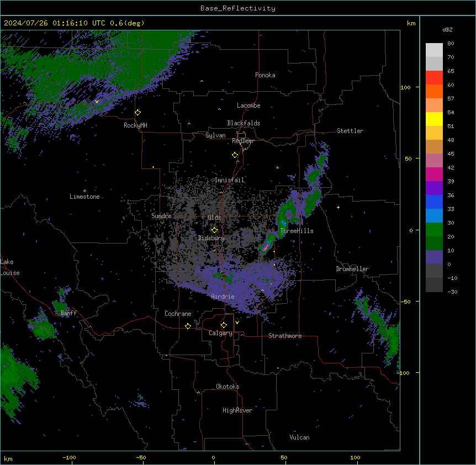Click the legend value 48

(x=451, y=140)
